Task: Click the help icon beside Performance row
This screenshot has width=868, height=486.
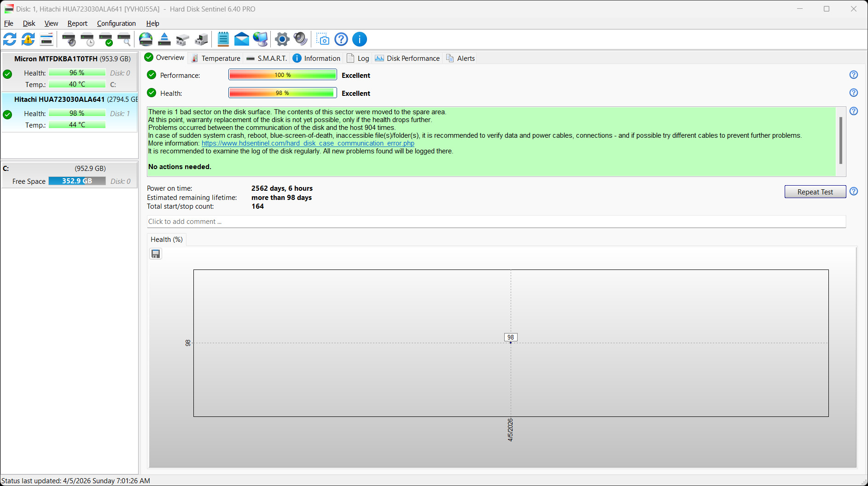Action: point(854,75)
